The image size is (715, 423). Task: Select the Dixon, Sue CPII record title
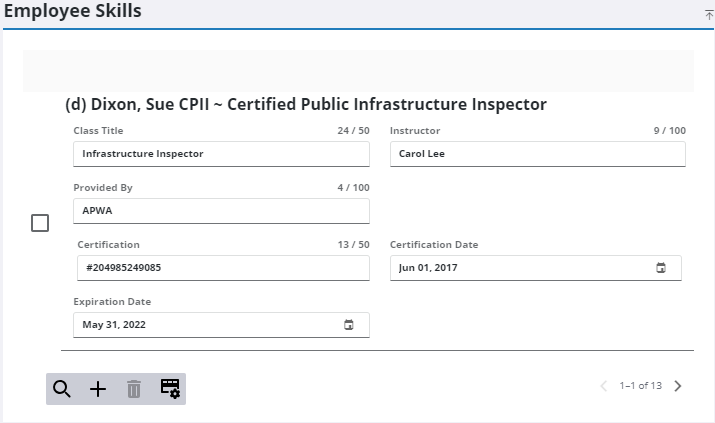tap(305, 104)
